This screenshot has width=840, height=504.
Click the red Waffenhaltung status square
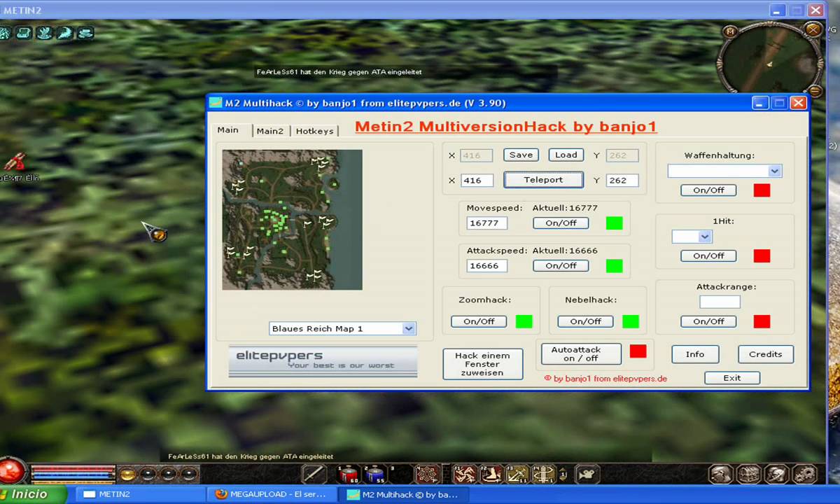762,190
